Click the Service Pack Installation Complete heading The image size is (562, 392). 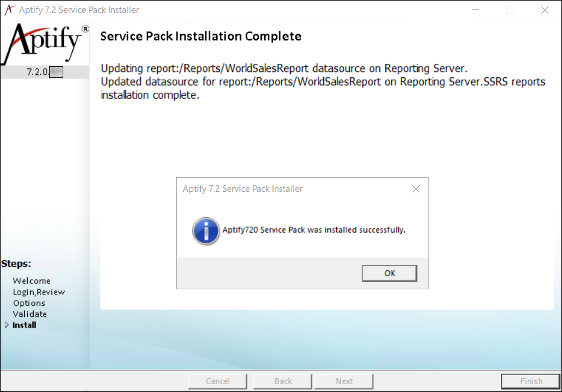coord(201,36)
